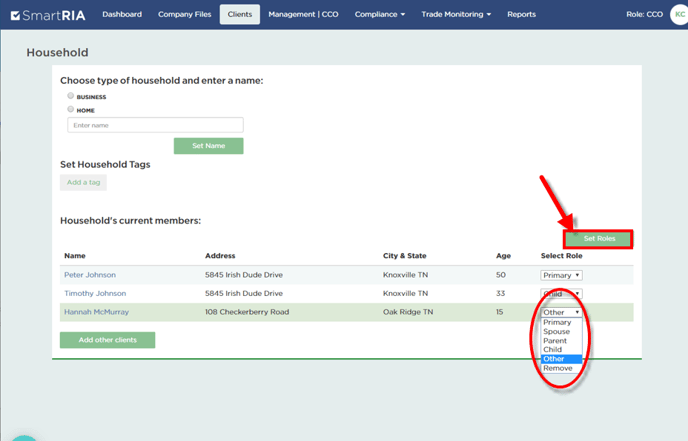The image size is (688, 441).
Task: Expand the Compliance menu
Action: point(380,14)
